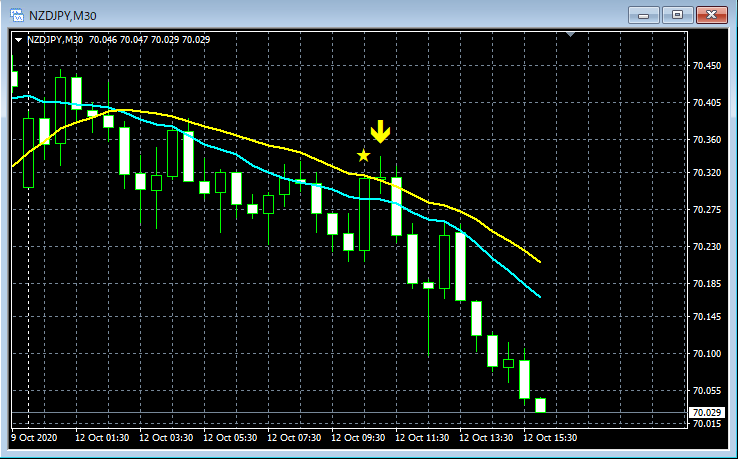Click the OHLC values 70.046 70.047 70.029 70.029
The width and height of the screenshot is (738, 459).
149,40
